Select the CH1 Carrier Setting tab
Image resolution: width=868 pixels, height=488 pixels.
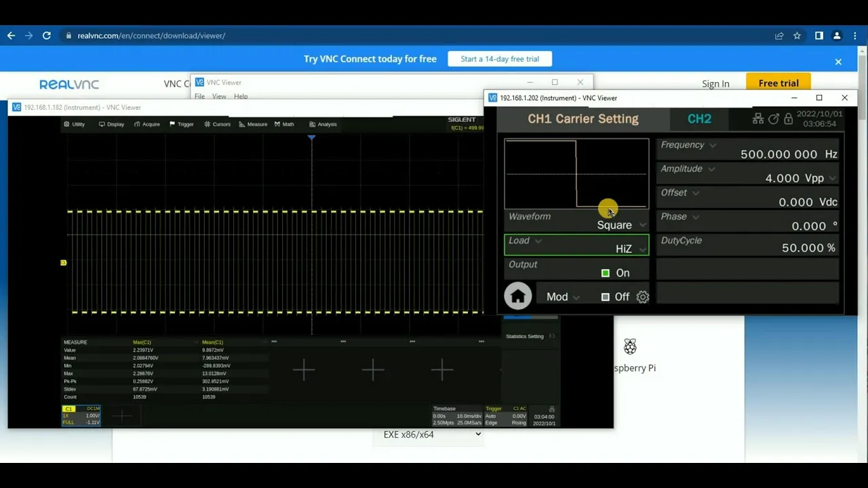point(583,119)
